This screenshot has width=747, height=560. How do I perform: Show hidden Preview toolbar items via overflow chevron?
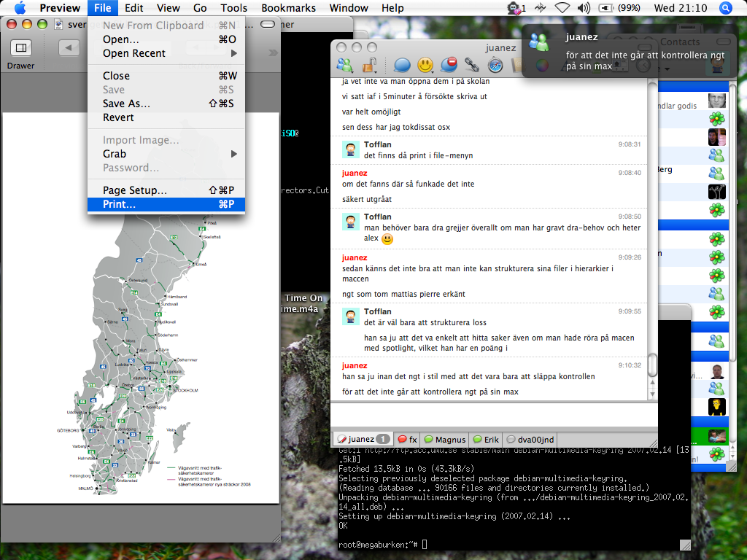coord(273,52)
